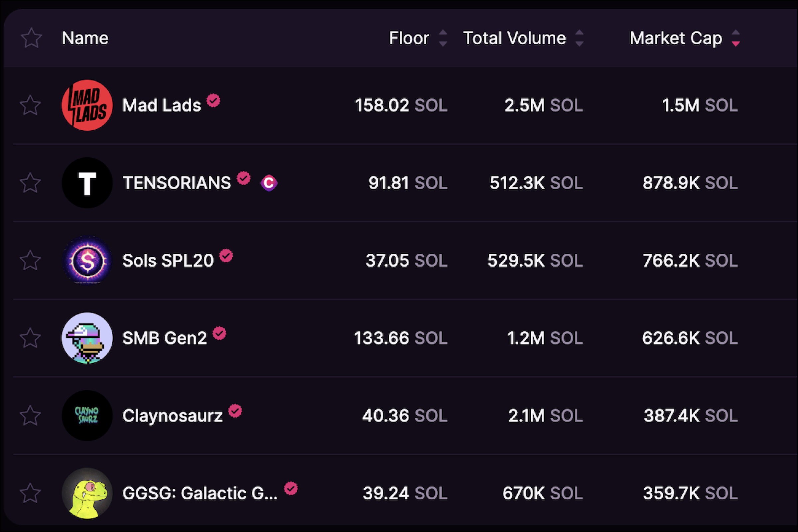Image resolution: width=798 pixels, height=532 pixels.
Task: Click the Claynosaurz verified badge
Action: pos(235,411)
